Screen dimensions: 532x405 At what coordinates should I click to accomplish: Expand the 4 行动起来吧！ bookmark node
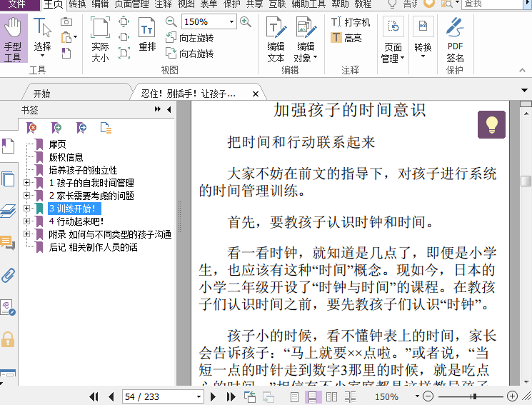(x=27, y=221)
